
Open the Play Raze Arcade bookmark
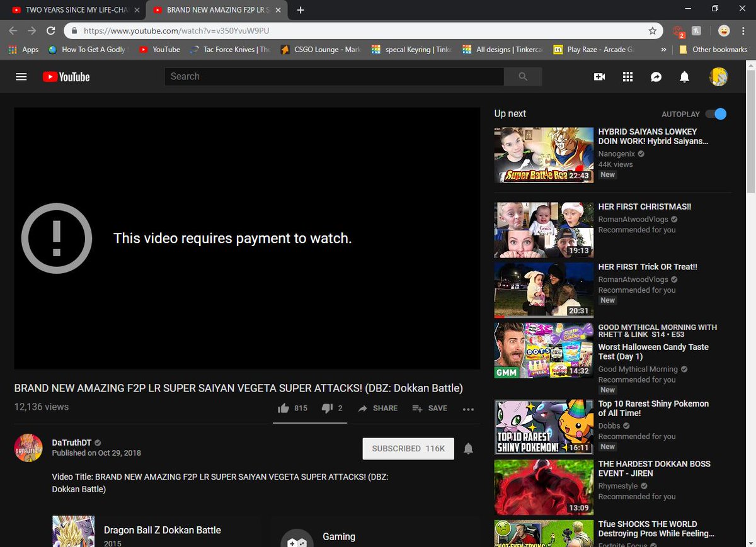click(x=594, y=49)
